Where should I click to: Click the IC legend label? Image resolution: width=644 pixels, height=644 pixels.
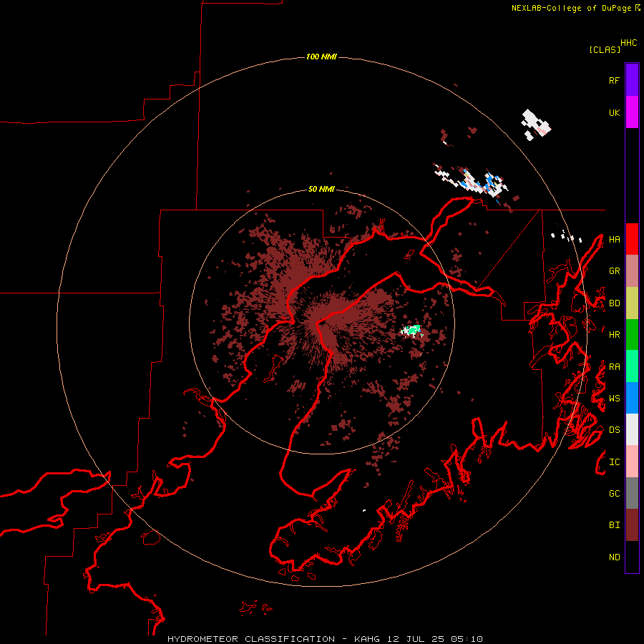[614, 462]
